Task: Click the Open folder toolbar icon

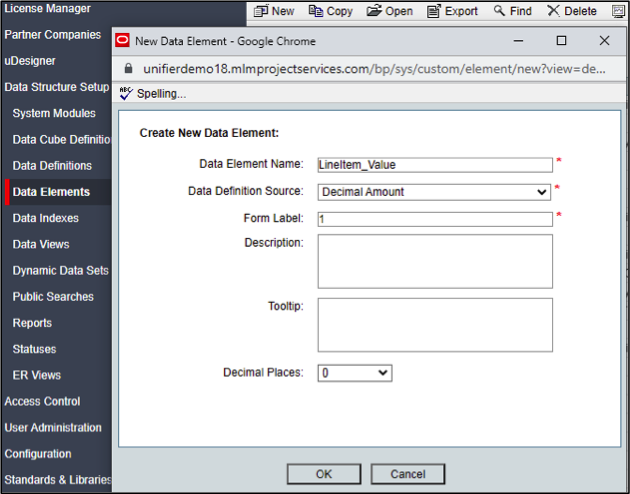Action: point(374,11)
